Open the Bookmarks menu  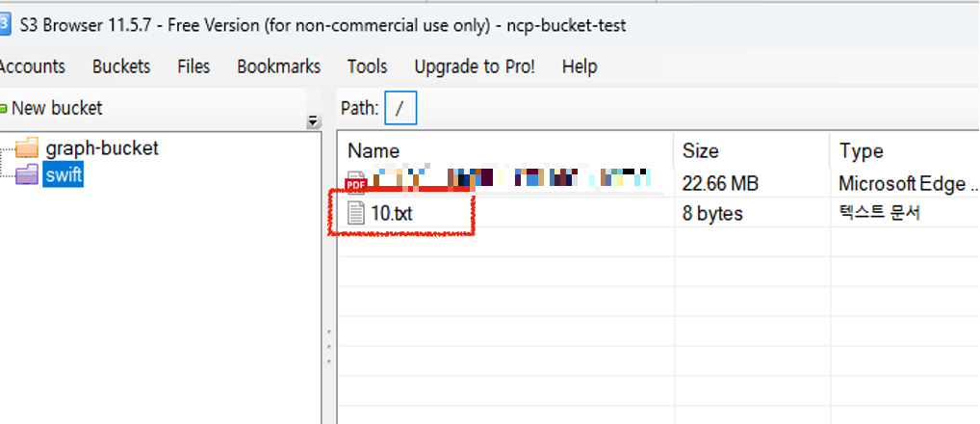point(279,66)
